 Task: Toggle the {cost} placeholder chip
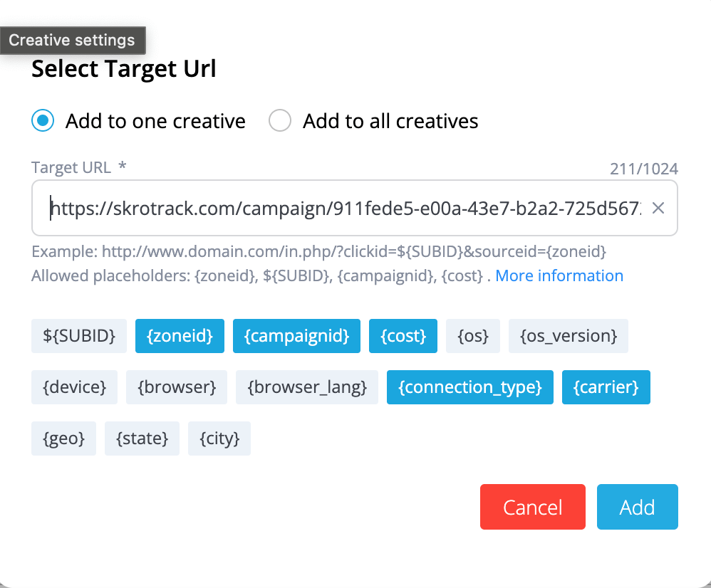click(x=403, y=336)
